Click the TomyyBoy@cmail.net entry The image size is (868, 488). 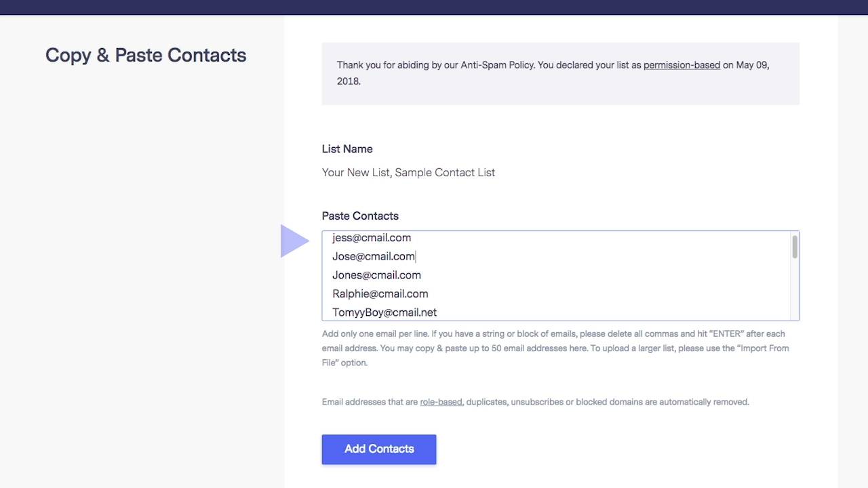[x=384, y=312]
